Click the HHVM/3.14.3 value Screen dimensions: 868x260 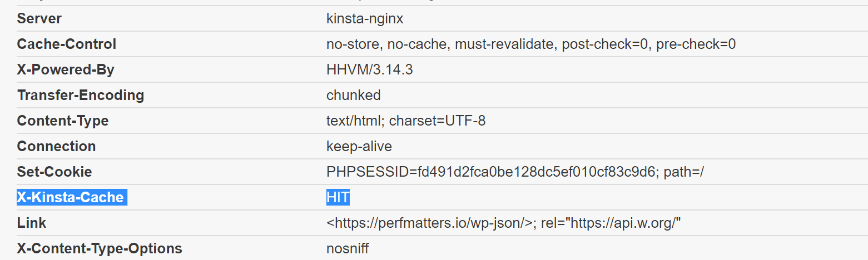pyautogui.click(x=370, y=70)
